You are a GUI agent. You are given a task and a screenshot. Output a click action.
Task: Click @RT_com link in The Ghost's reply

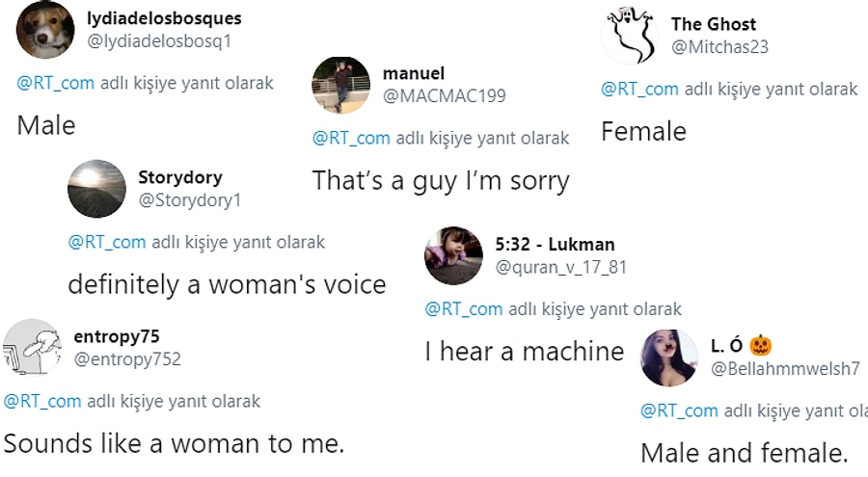(x=639, y=89)
